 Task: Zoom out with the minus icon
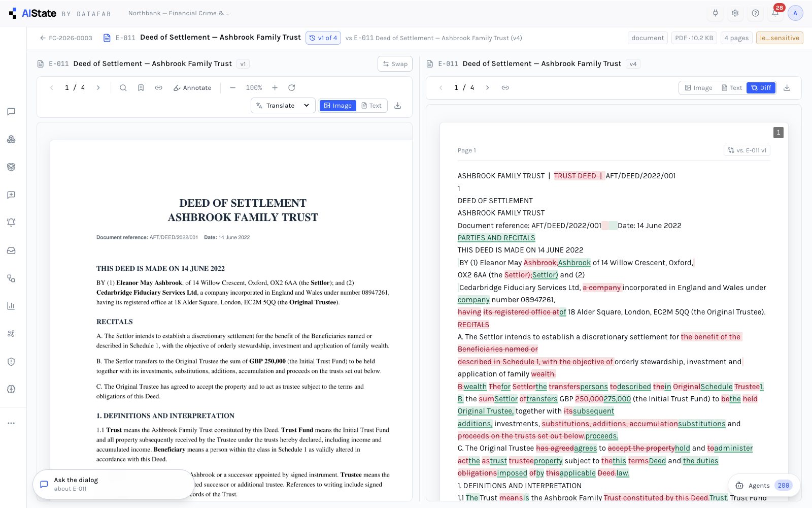(233, 88)
